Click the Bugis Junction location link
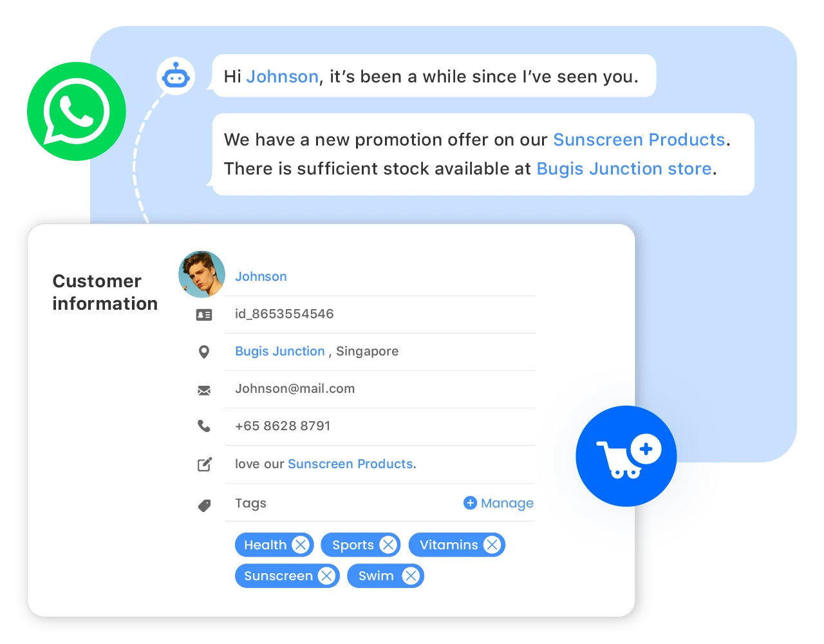The image size is (824, 644). [280, 351]
